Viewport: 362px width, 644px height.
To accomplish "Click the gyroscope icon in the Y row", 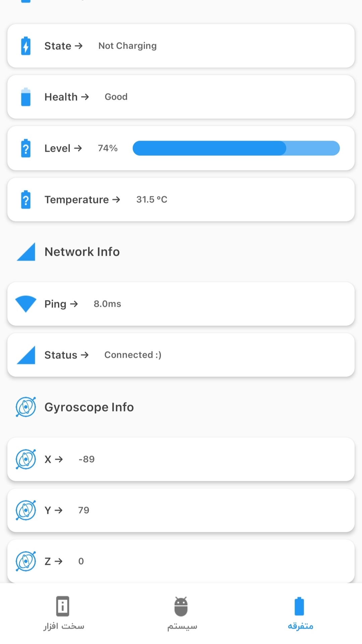I will [26, 510].
